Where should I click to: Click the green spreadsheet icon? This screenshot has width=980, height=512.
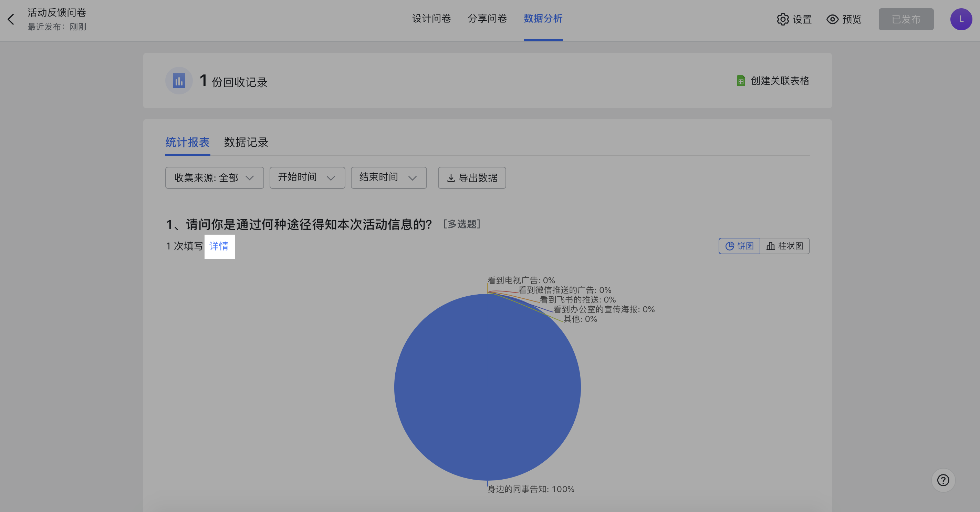point(741,81)
